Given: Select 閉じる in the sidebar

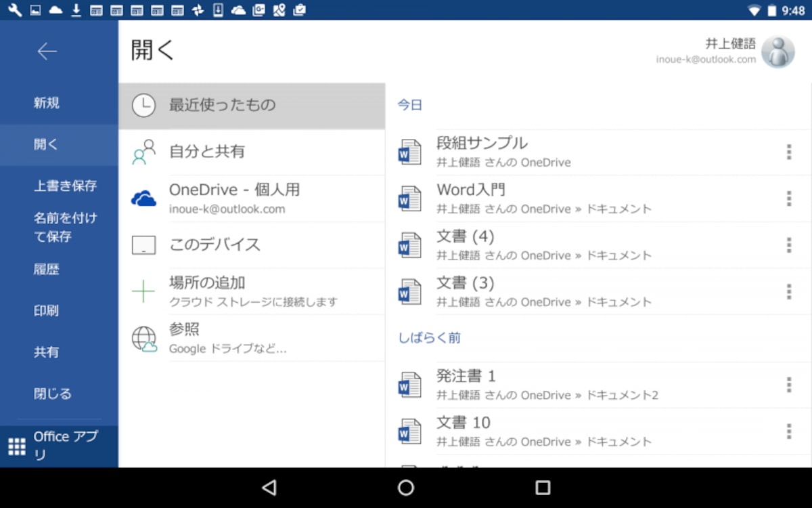Looking at the screenshot, I should point(59,394).
